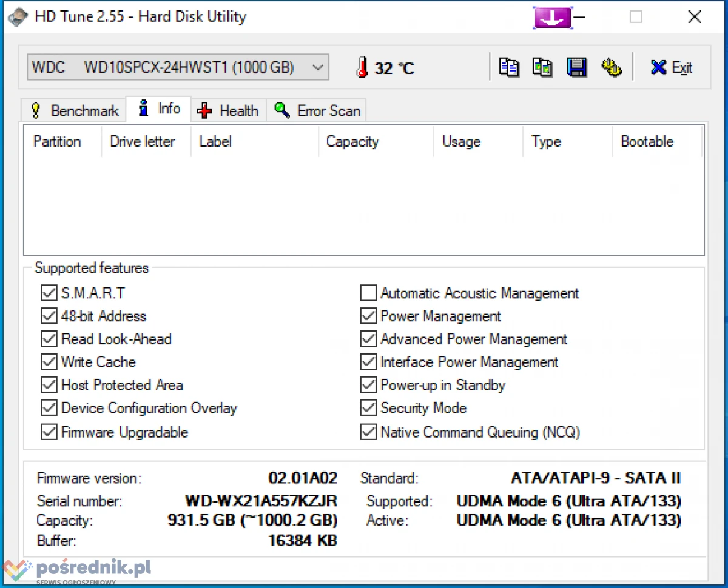Toggle the S.M.A.R.T checkbox
728x588 pixels.
pyautogui.click(x=49, y=293)
